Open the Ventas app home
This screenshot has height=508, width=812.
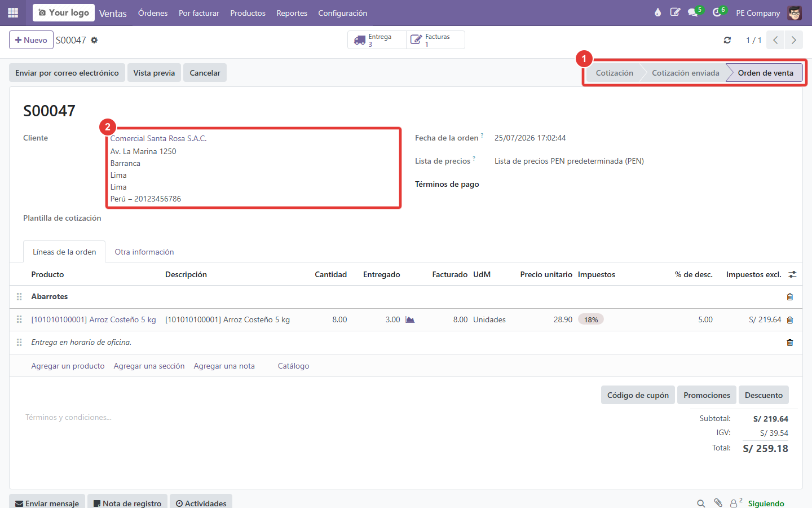point(113,13)
